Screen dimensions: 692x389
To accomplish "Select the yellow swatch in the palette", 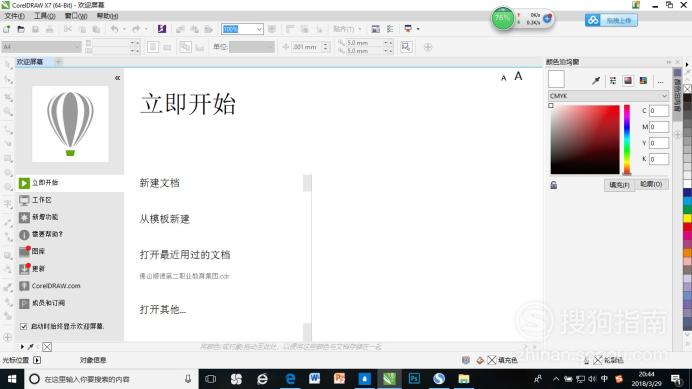I will pyautogui.click(x=688, y=218).
